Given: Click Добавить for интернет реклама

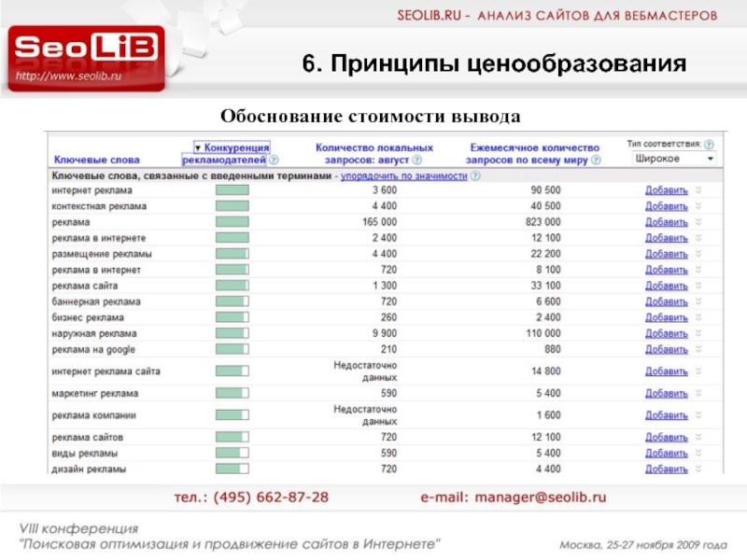Looking at the screenshot, I should [x=667, y=190].
